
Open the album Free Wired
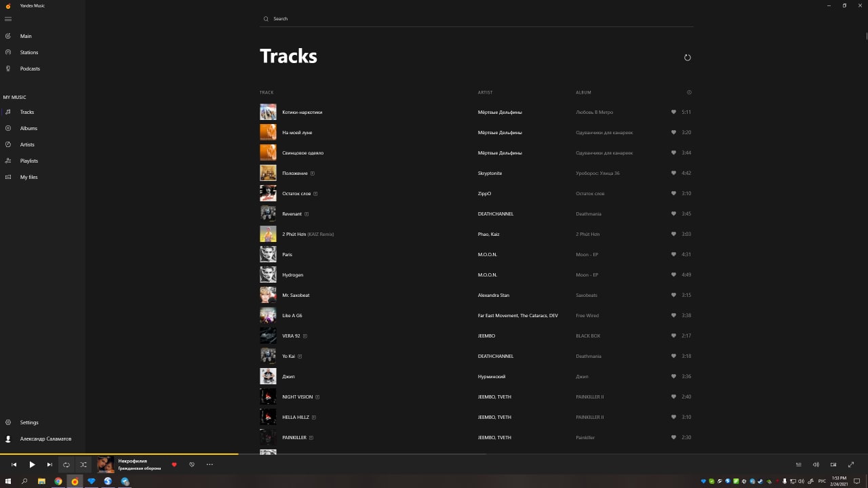coord(587,315)
